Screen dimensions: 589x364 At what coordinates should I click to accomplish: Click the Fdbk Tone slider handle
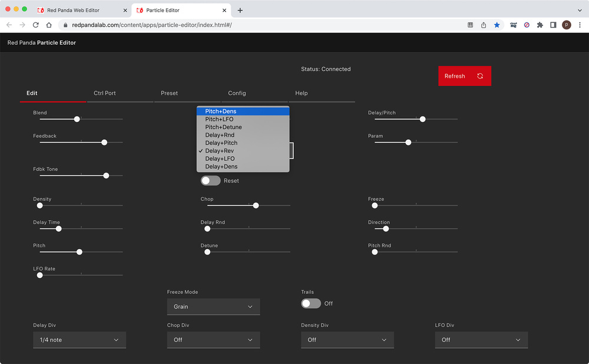pyautogui.click(x=106, y=176)
